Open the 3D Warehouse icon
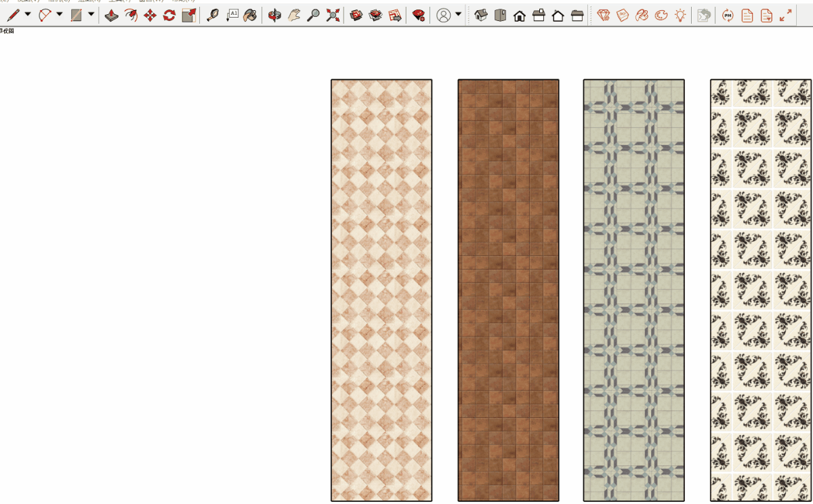The width and height of the screenshot is (813, 504). coord(356,15)
